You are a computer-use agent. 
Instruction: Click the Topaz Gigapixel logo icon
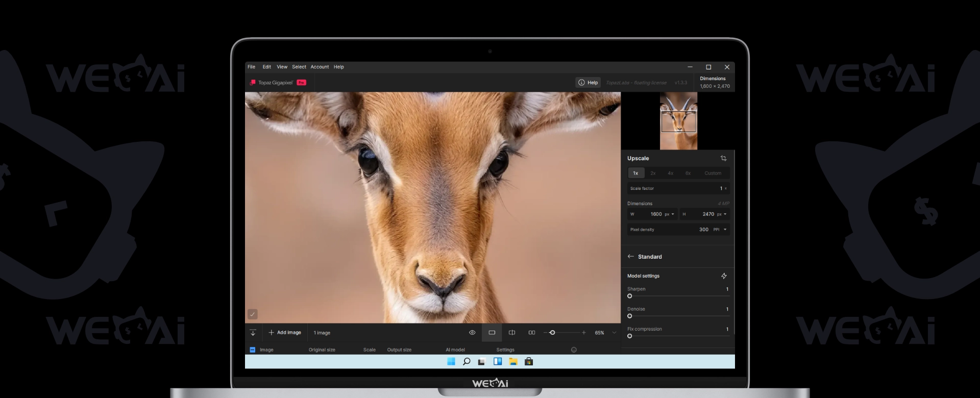(252, 83)
